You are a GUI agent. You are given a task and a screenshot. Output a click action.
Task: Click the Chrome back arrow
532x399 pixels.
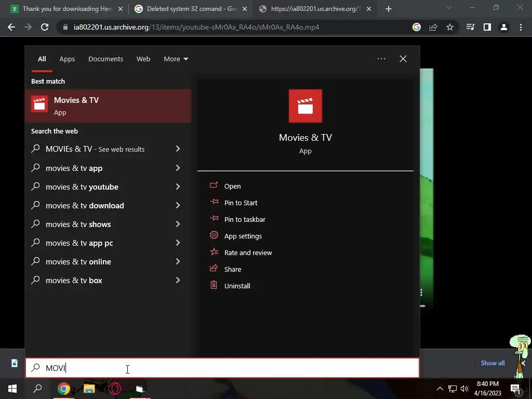11,27
